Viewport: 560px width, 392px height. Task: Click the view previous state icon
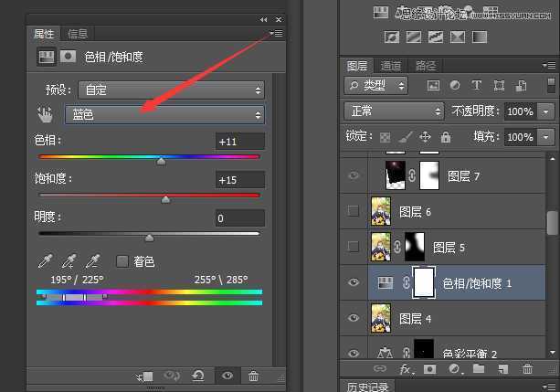pos(172,376)
